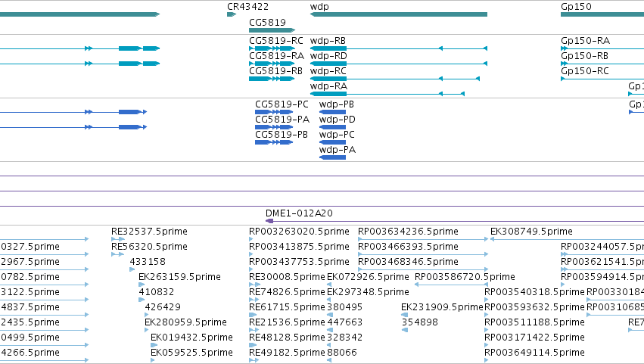Click the 433158 feature label
This screenshot has width=644, height=364.
pyautogui.click(x=148, y=262)
